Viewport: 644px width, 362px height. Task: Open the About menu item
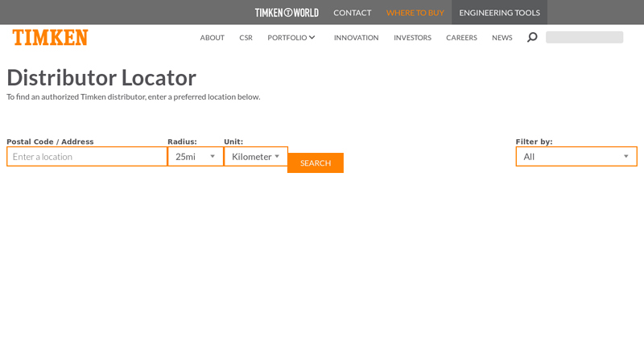click(x=213, y=38)
